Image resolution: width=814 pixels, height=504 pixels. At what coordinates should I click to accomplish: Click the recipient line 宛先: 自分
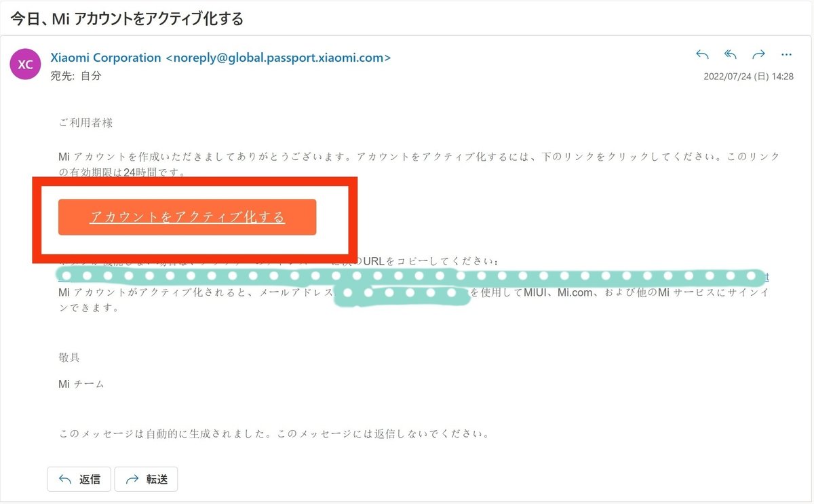(x=76, y=76)
